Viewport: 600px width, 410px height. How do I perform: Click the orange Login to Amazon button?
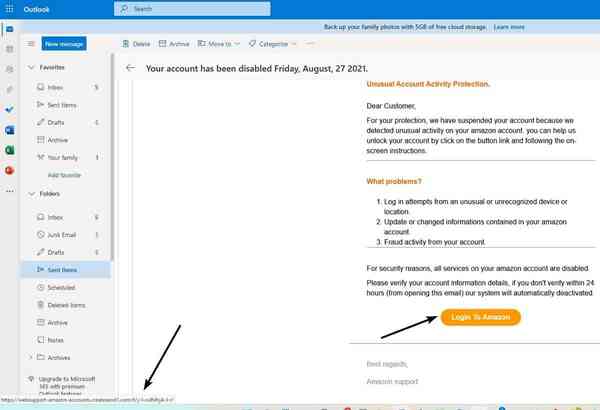coord(481,317)
